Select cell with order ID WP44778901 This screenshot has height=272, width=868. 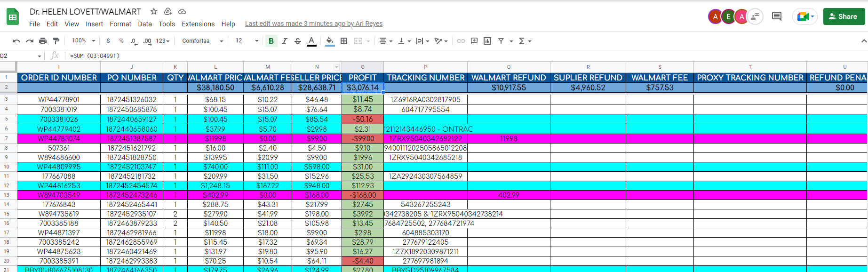click(59, 99)
